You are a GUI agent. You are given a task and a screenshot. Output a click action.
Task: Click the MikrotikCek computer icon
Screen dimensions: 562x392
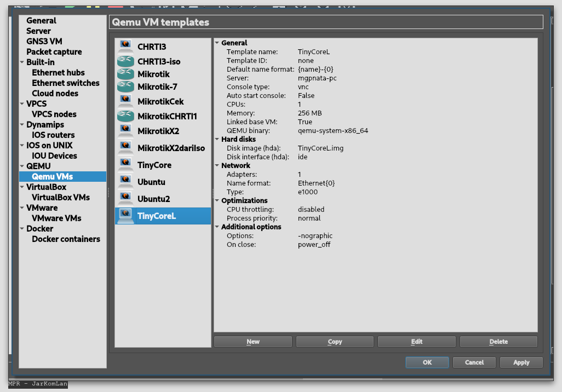pyautogui.click(x=125, y=101)
